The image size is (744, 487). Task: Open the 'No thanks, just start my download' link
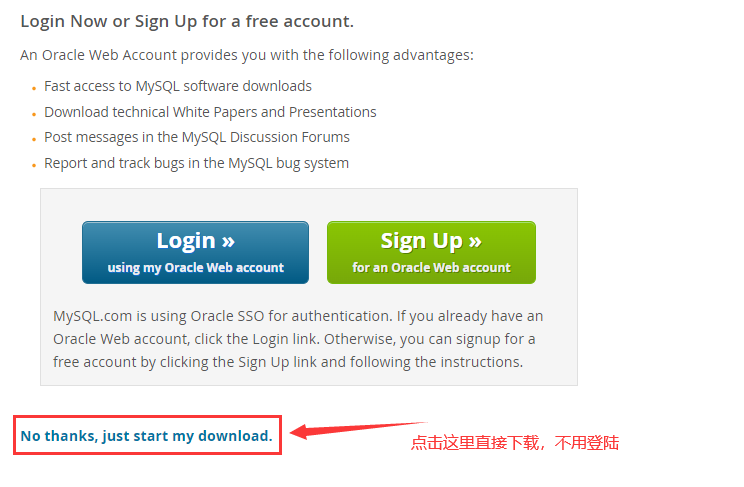pyautogui.click(x=147, y=436)
